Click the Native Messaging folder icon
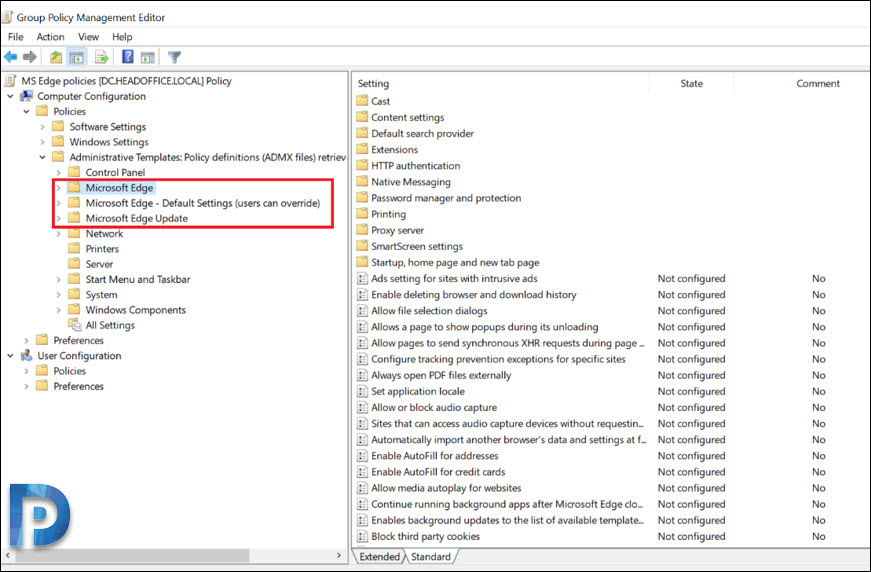871x572 pixels. point(362,182)
